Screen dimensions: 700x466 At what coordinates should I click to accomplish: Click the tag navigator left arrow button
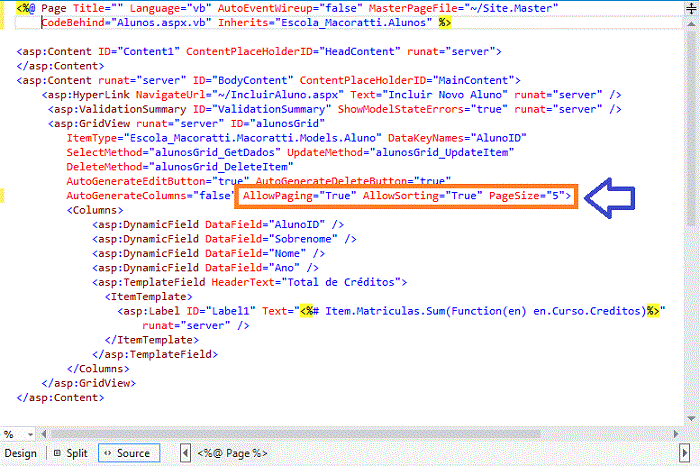pos(186,453)
